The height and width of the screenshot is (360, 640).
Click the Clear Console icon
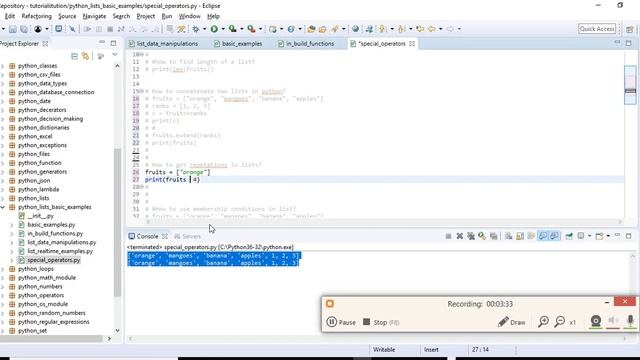click(508, 236)
